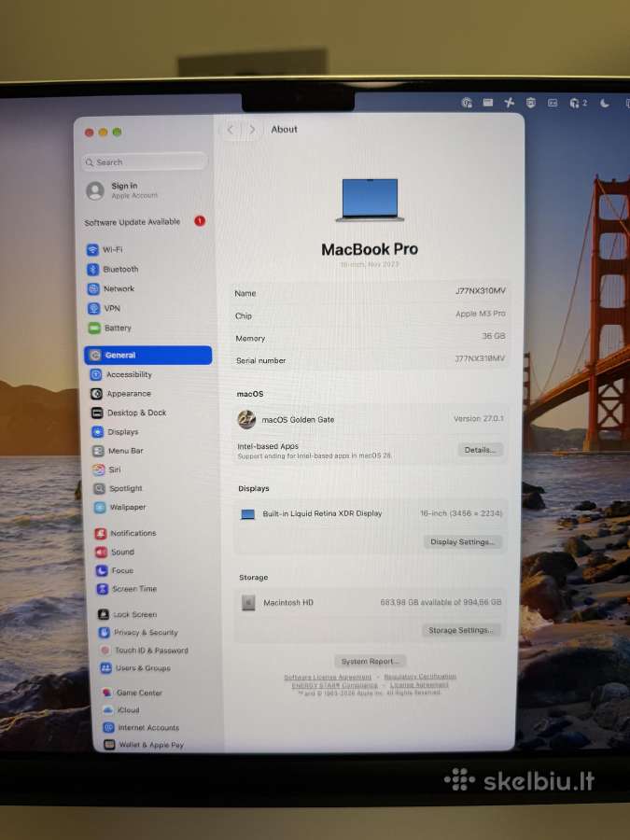The height and width of the screenshot is (840, 630).
Task: Open Wallet & Apple Pay icon
Action: click(109, 745)
